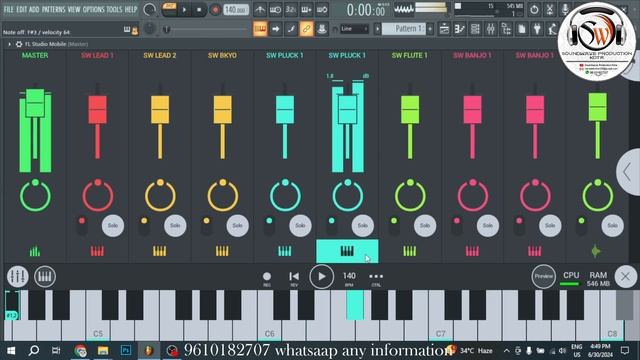The width and height of the screenshot is (640, 360).
Task: Open SW LEAD 1 keyboard icon
Action: click(97, 251)
